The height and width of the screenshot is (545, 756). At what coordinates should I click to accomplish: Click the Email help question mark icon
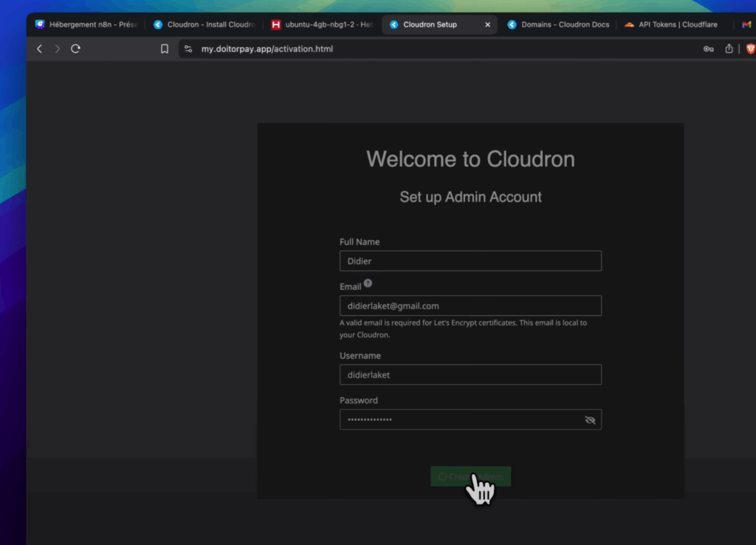point(368,283)
